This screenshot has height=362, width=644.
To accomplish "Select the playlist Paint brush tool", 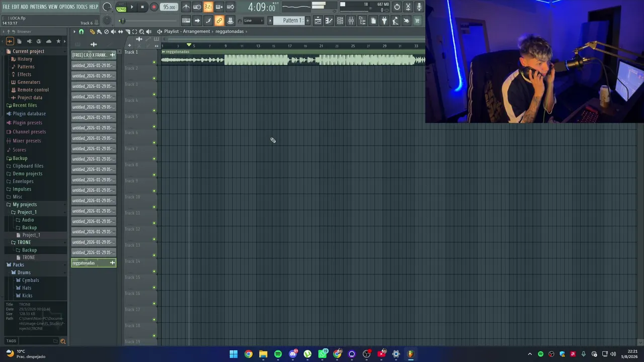I will [x=99, y=32].
